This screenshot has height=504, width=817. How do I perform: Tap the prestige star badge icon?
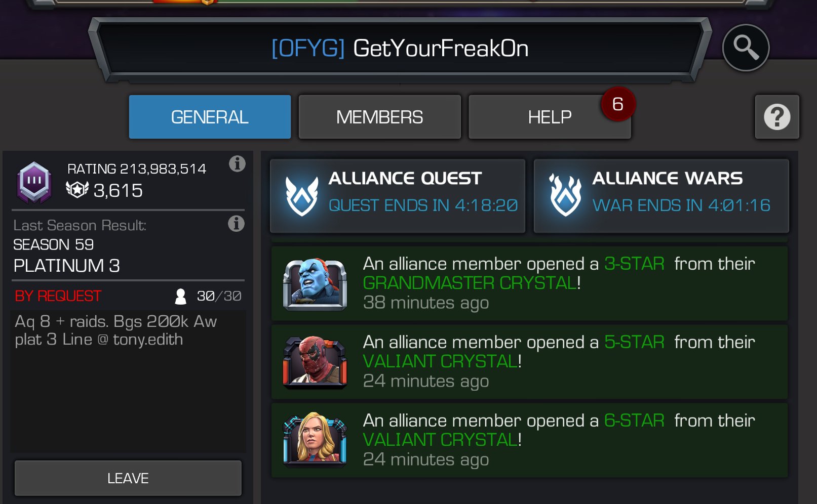[x=77, y=190]
